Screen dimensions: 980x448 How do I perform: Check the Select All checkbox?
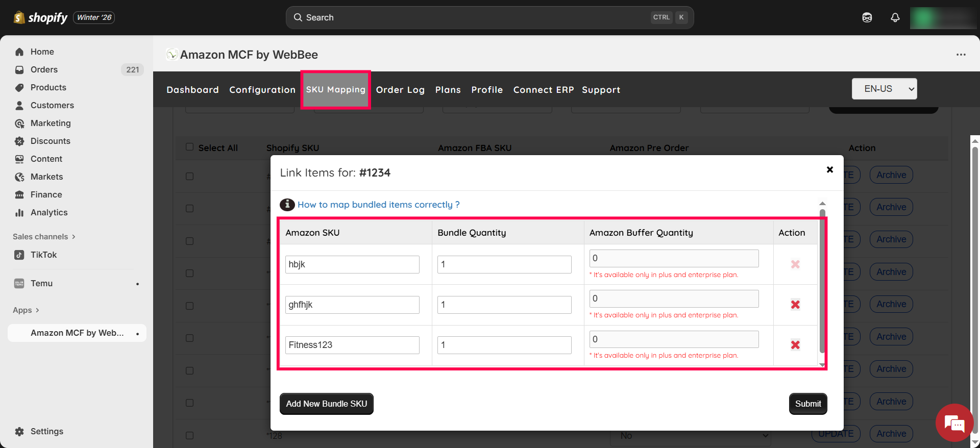coord(190,147)
